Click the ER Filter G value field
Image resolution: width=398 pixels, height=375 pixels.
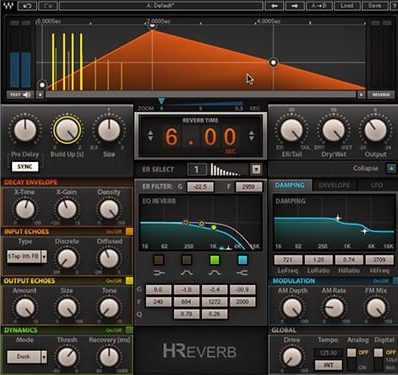click(x=200, y=187)
